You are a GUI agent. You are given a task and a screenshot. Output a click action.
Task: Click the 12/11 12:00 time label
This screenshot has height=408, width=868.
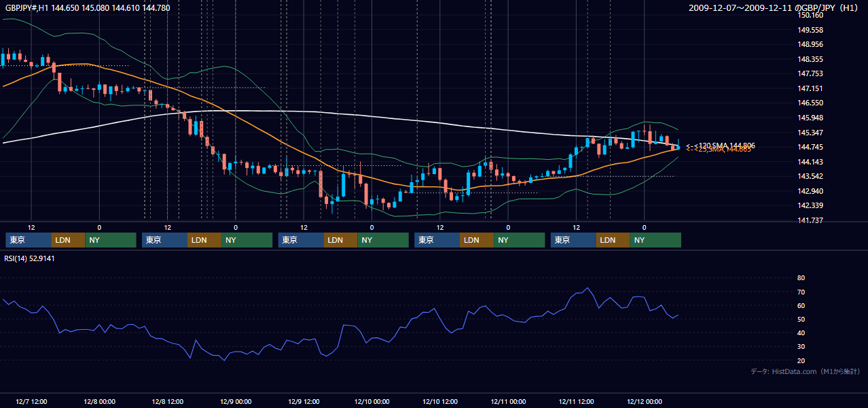pos(576,401)
